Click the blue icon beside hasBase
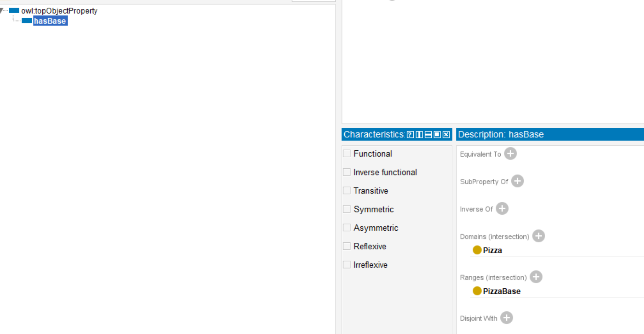Screen dimensions: 644x334 click(x=27, y=21)
